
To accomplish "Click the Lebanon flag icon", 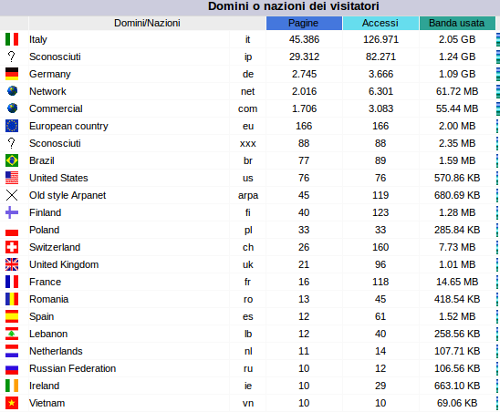I will [x=12, y=334].
